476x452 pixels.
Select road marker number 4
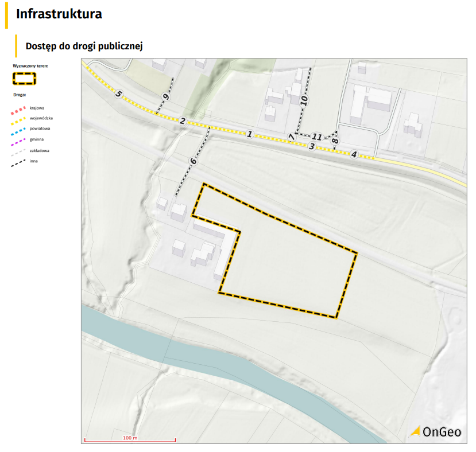coord(354,154)
